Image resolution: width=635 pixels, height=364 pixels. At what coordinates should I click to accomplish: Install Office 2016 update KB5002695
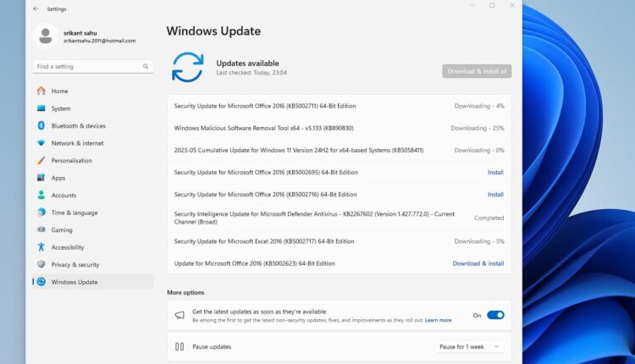point(495,173)
